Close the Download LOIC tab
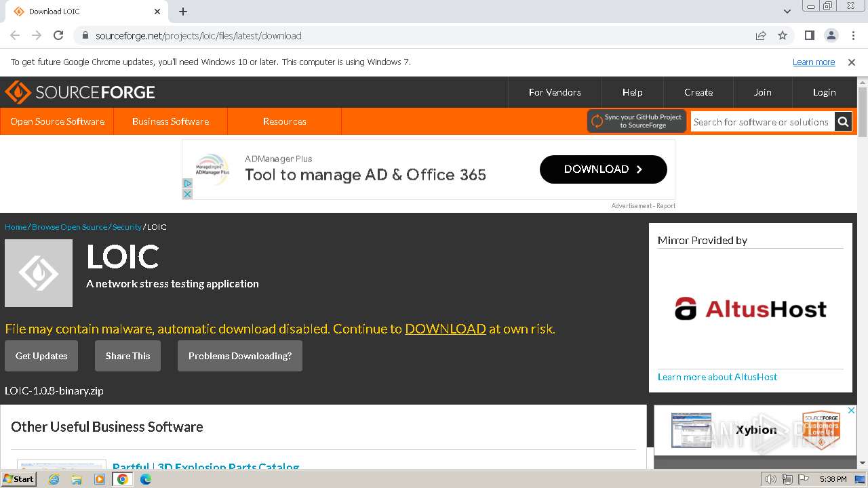Viewport: 868px width, 488px height. click(157, 12)
